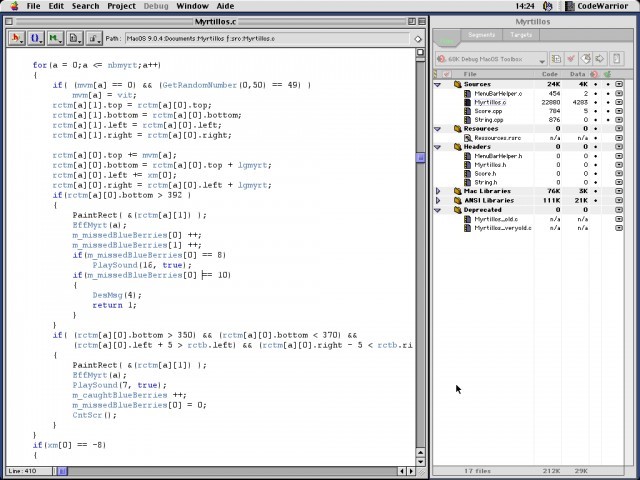Open the interface popup for Myrtillos_old.c row
640x480 pixels.
tap(619, 219)
